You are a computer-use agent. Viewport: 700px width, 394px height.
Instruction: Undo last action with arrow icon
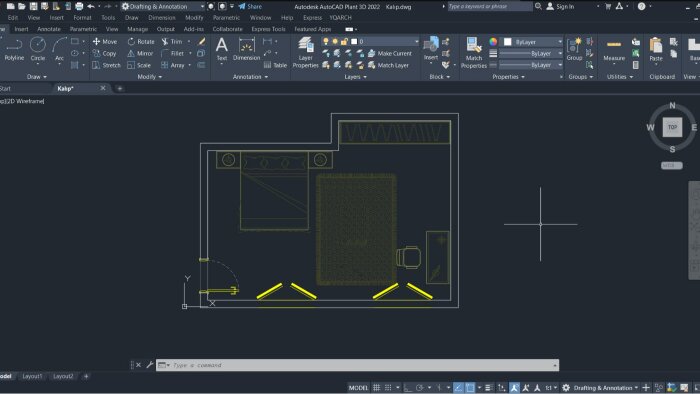91,6
